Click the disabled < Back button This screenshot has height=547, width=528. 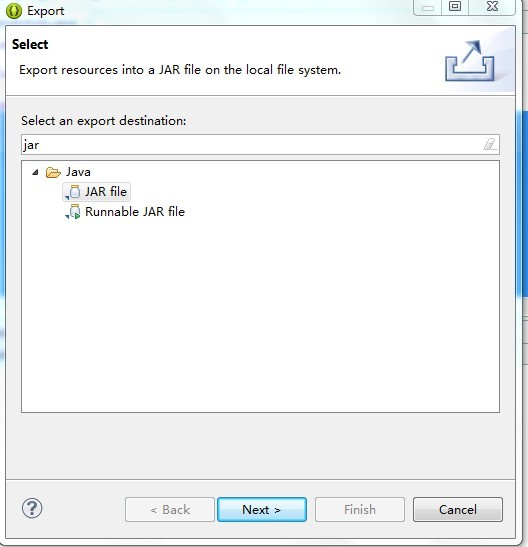170,510
